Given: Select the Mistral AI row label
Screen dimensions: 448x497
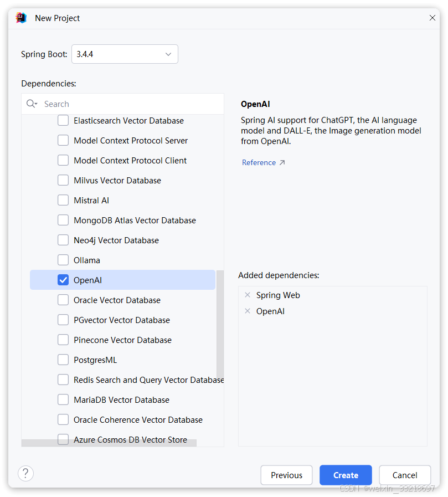Looking at the screenshot, I should point(91,201).
